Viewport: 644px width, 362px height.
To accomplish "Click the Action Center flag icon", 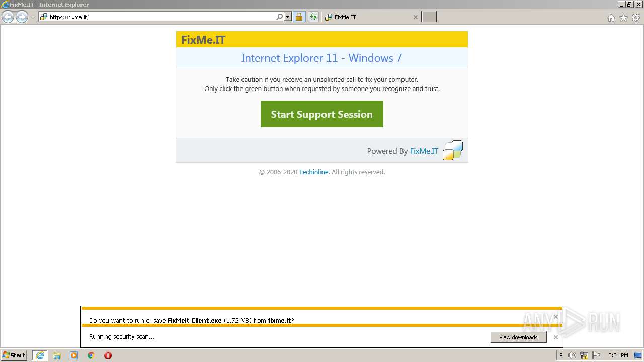I will (597, 355).
